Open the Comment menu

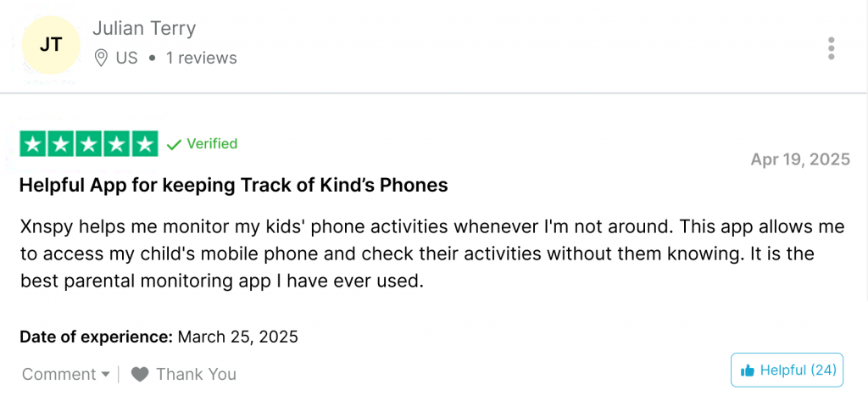[66, 375]
